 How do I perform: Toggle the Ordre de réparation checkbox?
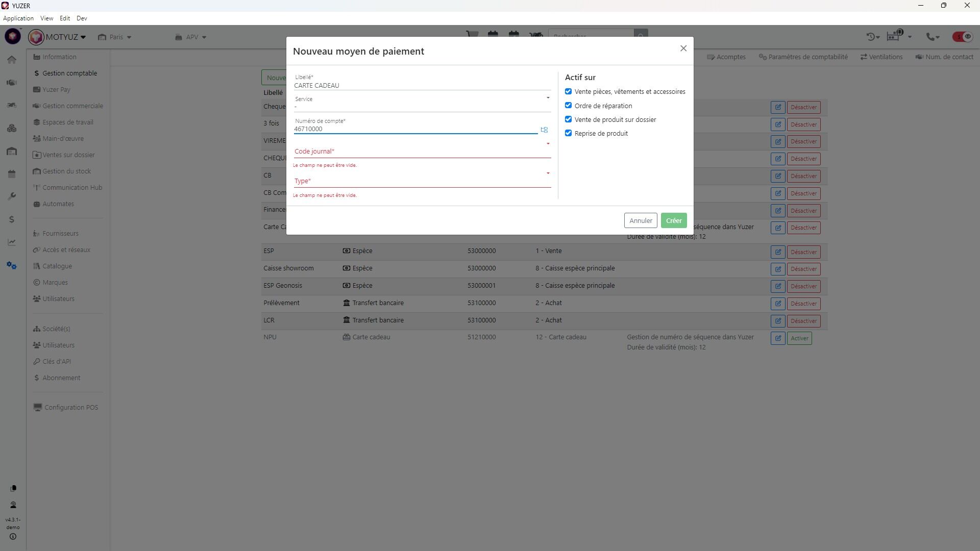(568, 105)
